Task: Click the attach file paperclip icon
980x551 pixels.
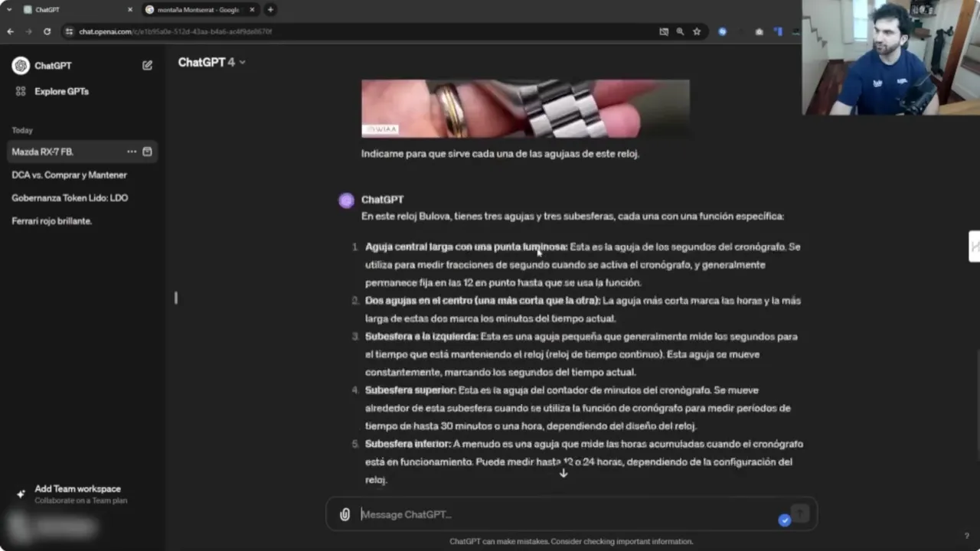Action: pos(345,514)
